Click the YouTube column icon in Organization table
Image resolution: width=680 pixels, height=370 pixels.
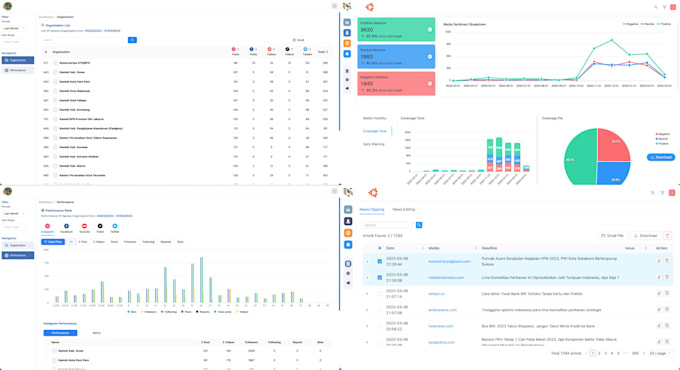click(269, 49)
